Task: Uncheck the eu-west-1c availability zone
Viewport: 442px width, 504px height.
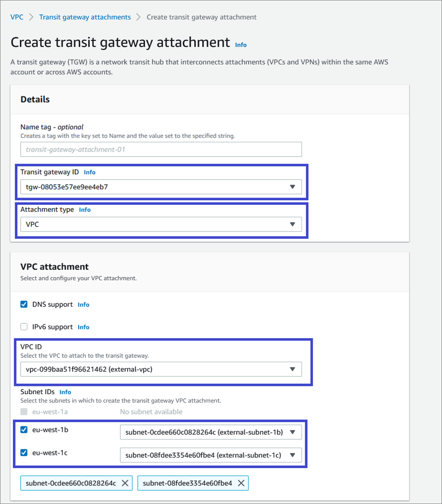Action: click(x=24, y=453)
